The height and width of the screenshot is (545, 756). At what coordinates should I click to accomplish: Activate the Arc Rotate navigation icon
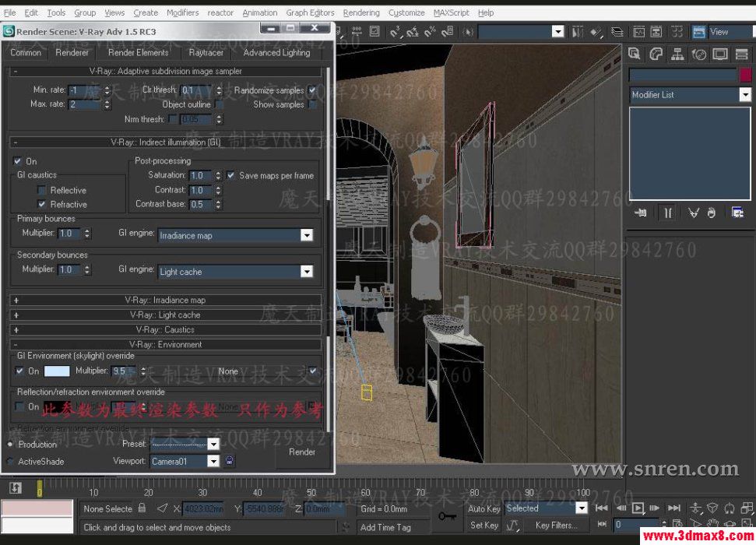[x=730, y=522]
